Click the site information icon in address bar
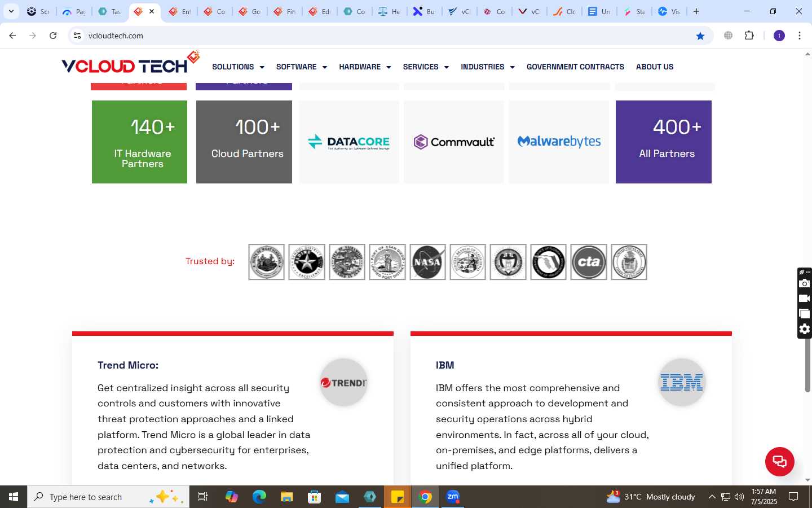Image resolution: width=812 pixels, height=508 pixels. tap(77, 36)
